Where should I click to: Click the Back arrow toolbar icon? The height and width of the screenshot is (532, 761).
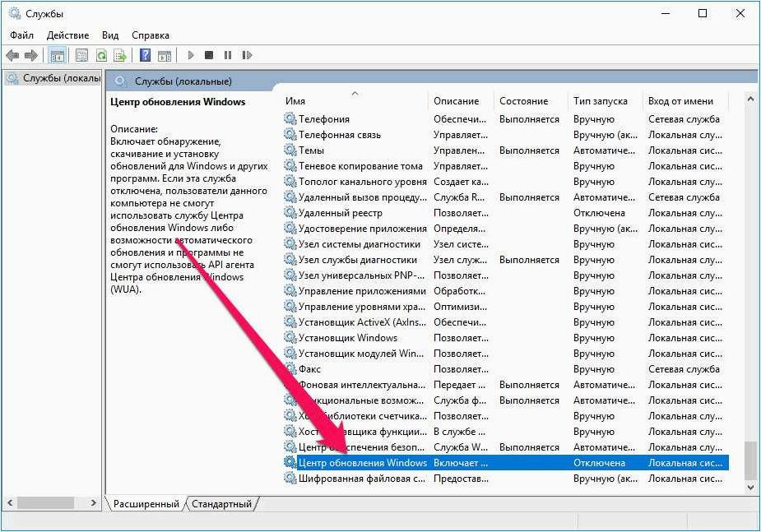(12, 55)
